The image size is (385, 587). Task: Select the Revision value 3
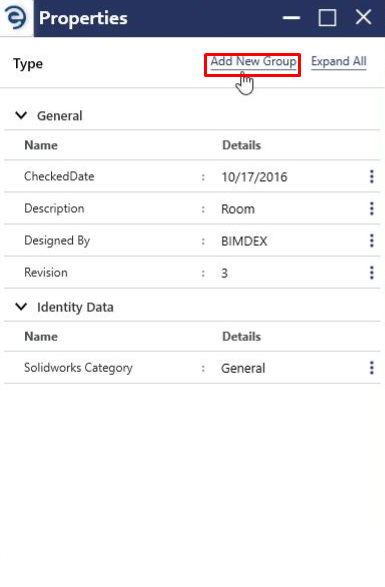pyautogui.click(x=224, y=273)
